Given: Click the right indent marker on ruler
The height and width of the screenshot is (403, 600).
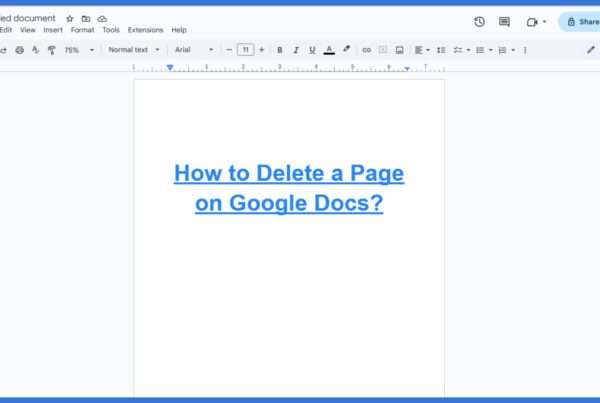Looking at the screenshot, I should [407, 69].
